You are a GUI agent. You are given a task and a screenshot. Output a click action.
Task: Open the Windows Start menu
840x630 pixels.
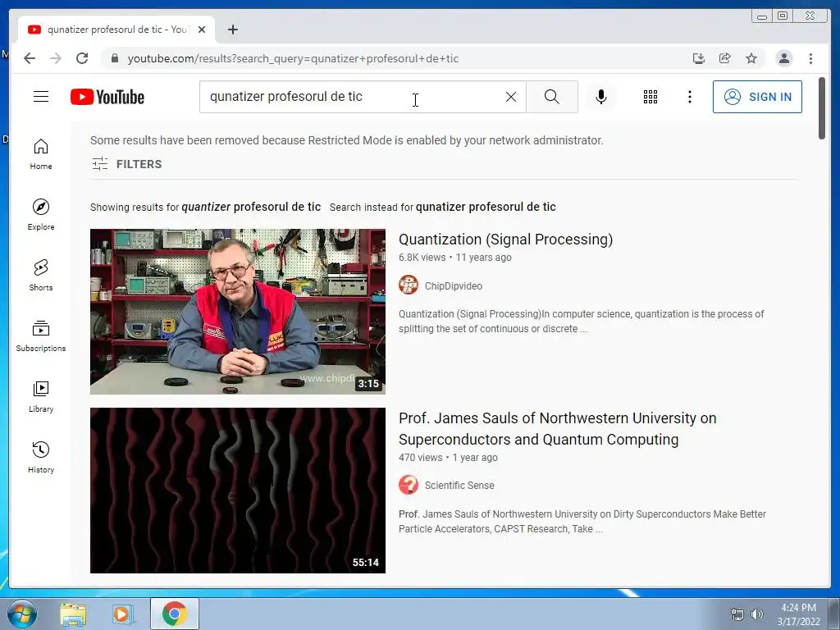pos(22,614)
